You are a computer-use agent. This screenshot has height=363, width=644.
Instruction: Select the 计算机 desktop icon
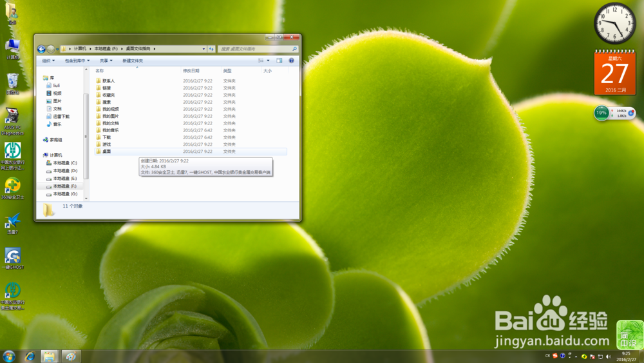pyautogui.click(x=12, y=50)
